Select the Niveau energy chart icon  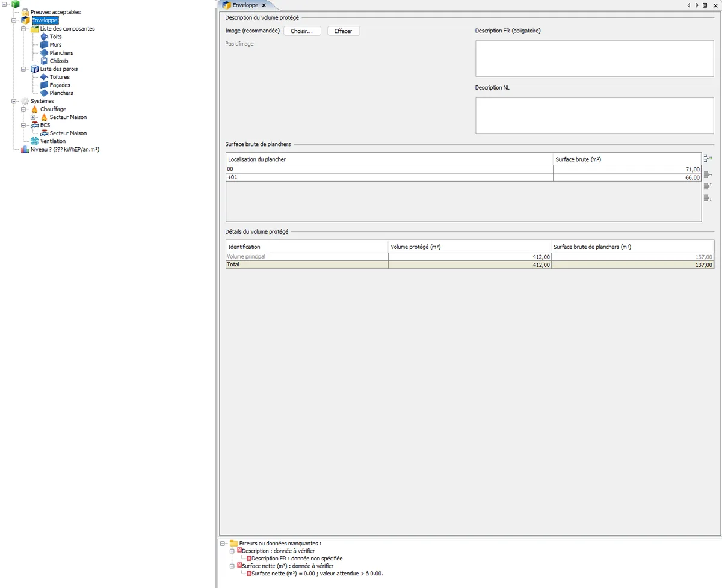pos(25,149)
